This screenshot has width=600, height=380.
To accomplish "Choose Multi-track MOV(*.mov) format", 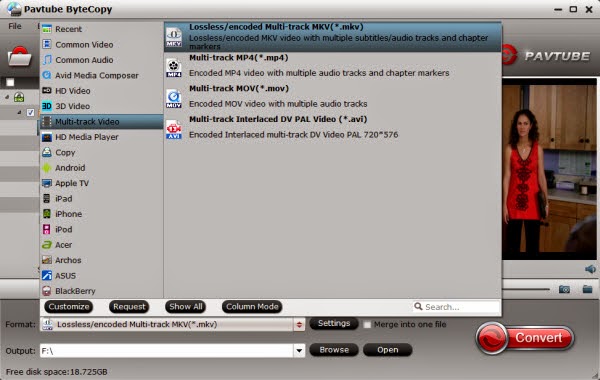I will 333,96.
